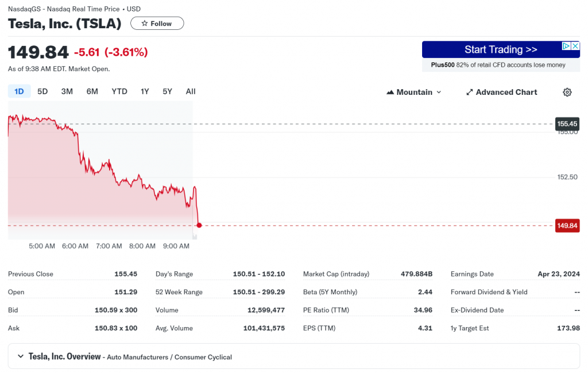588x373 pixels.
Task: Click the 152.50 price axis label
Action: pos(567,177)
